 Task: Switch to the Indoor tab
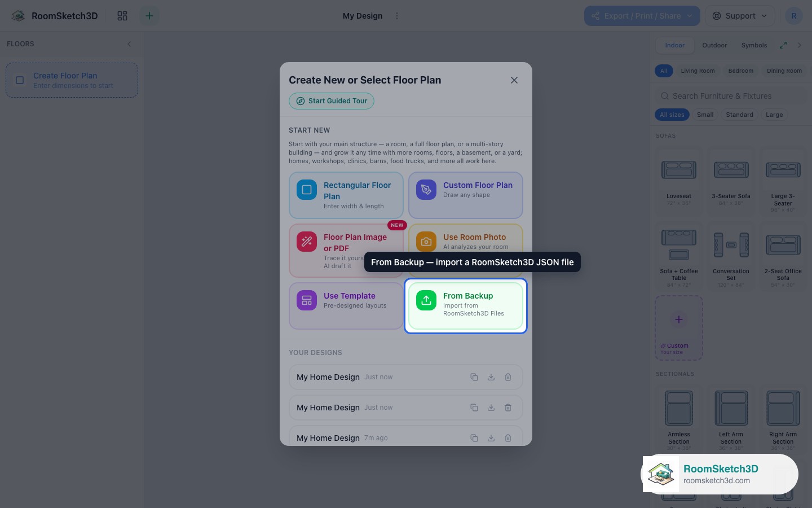[674, 45]
